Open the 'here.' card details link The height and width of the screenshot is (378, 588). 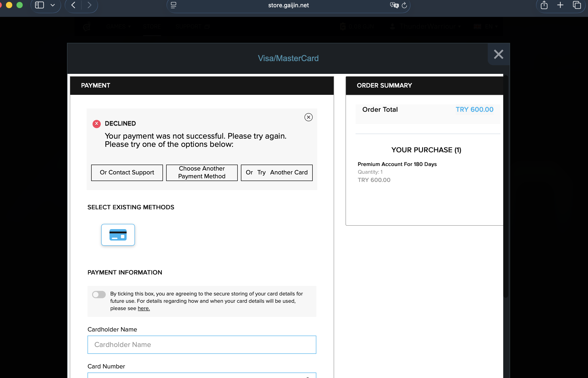pyautogui.click(x=144, y=308)
